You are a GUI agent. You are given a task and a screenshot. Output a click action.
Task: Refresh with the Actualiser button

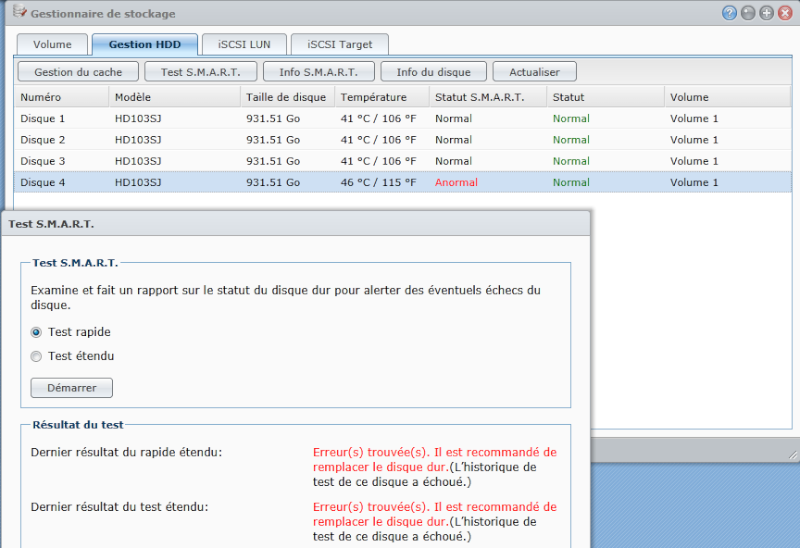coord(534,72)
